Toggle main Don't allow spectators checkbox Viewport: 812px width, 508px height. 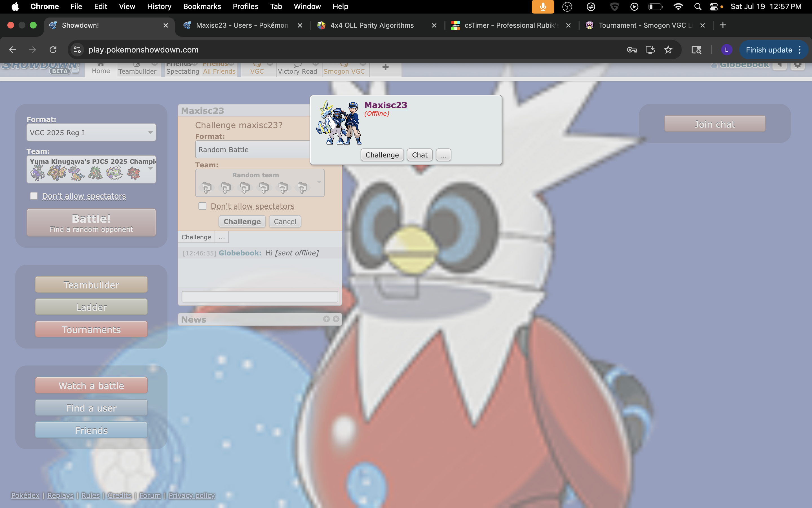pos(34,196)
